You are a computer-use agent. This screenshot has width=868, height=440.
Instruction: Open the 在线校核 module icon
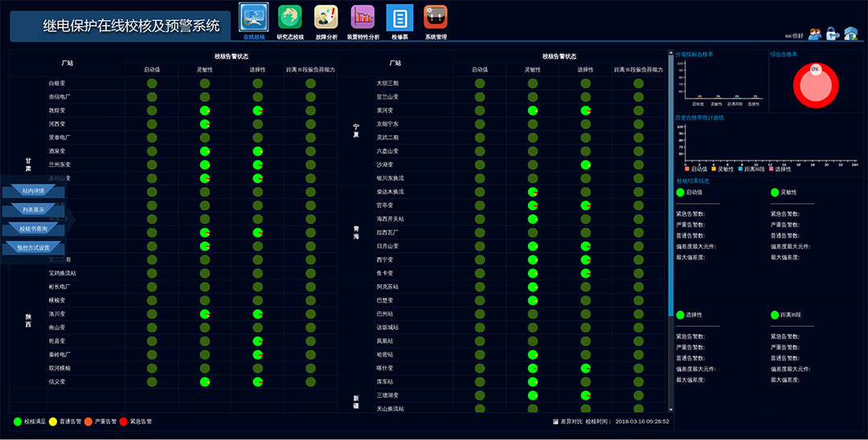253,17
